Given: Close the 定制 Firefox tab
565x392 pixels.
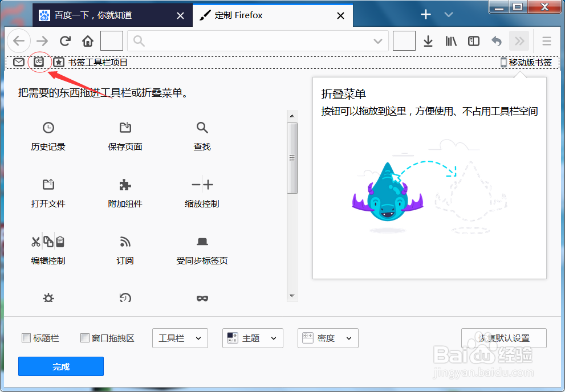Looking at the screenshot, I should (x=340, y=15).
